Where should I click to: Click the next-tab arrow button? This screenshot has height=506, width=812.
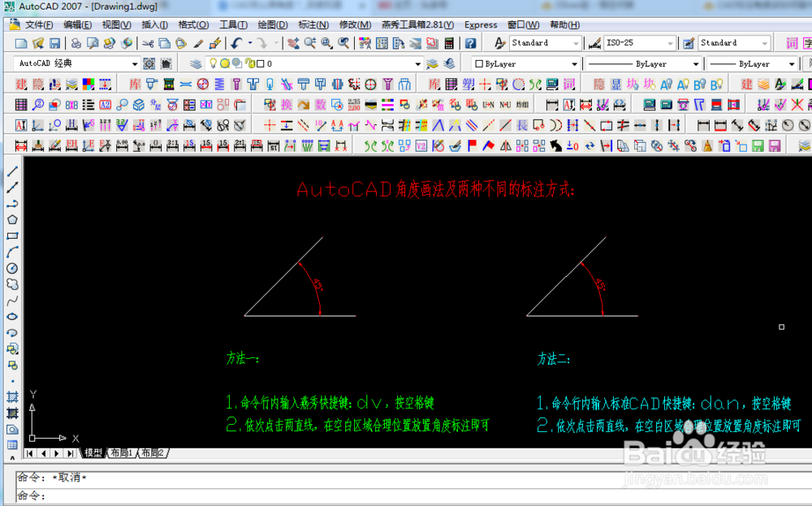[57, 454]
